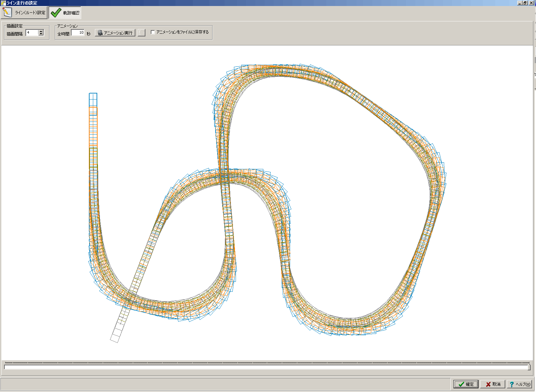
Task: Close the ライン走行の設定 window
Action: point(531,3)
